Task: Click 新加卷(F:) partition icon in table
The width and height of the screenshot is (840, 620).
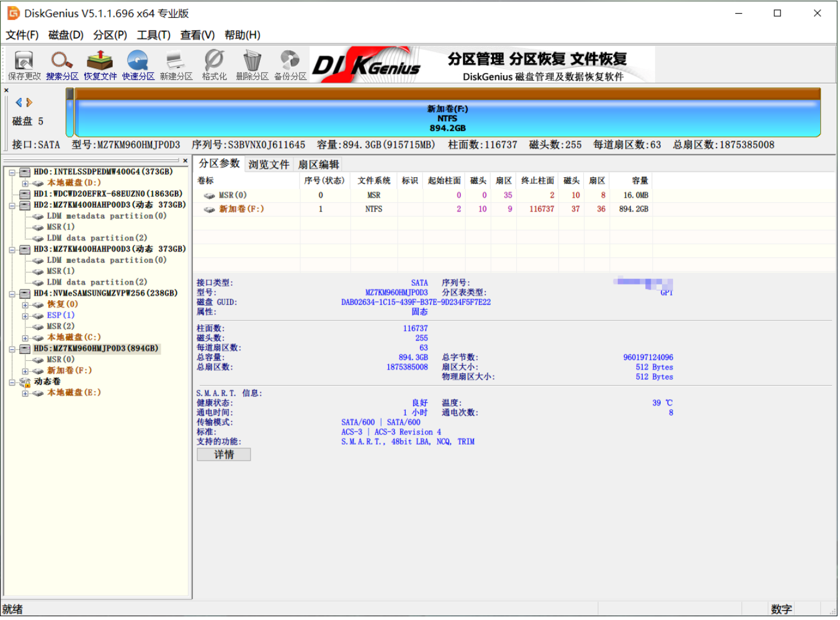Action: click(x=210, y=210)
